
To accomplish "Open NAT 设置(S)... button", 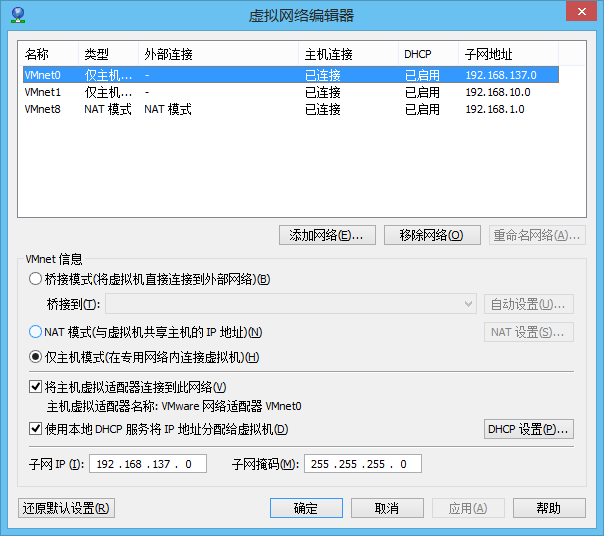I will tap(528, 332).
